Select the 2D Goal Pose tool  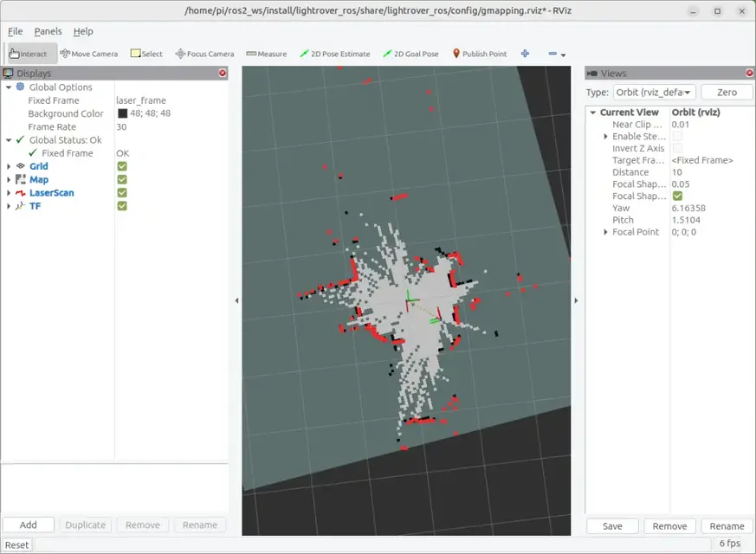click(410, 54)
